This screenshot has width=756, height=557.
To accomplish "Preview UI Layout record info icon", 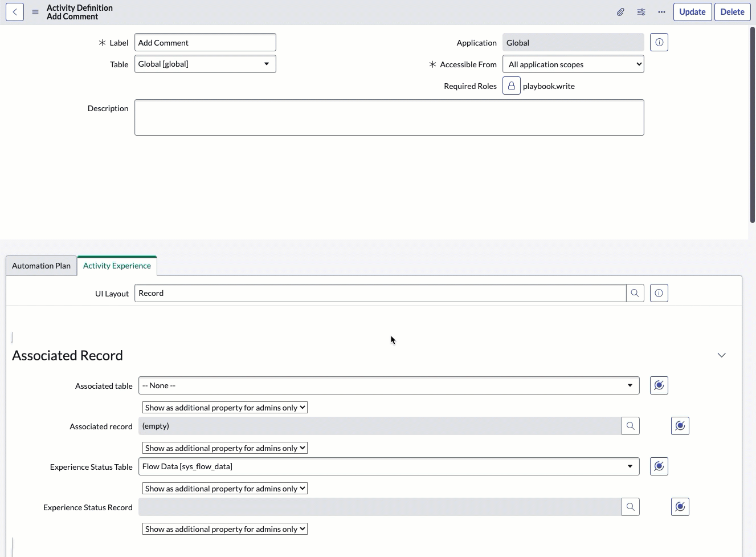I will (x=659, y=293).
